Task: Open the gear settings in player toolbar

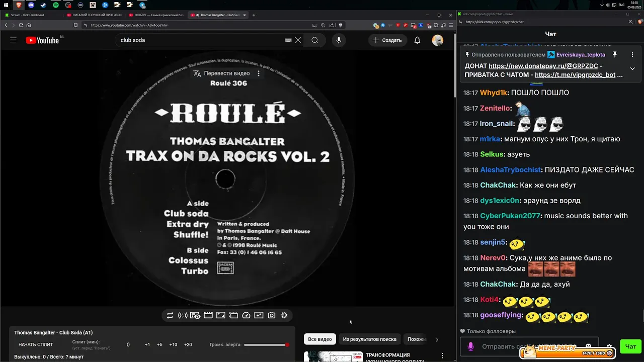Action: (x=284, y=315)
